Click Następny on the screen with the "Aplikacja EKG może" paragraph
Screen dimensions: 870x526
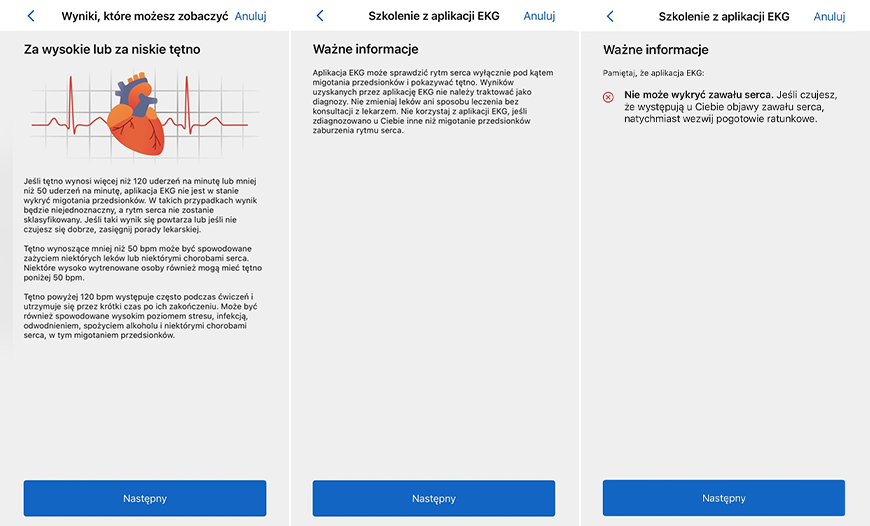click(434, 498)
